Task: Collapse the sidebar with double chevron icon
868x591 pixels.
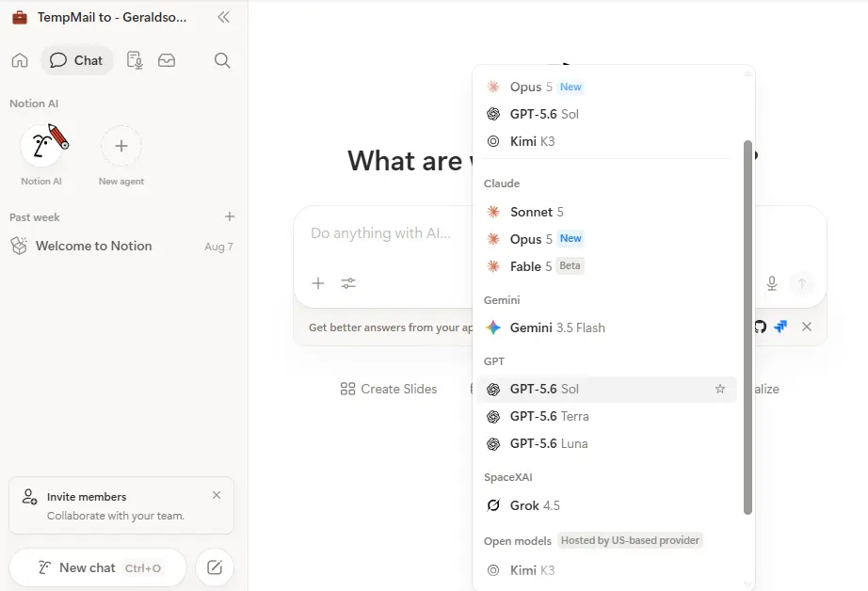Action: coord(224,17)
